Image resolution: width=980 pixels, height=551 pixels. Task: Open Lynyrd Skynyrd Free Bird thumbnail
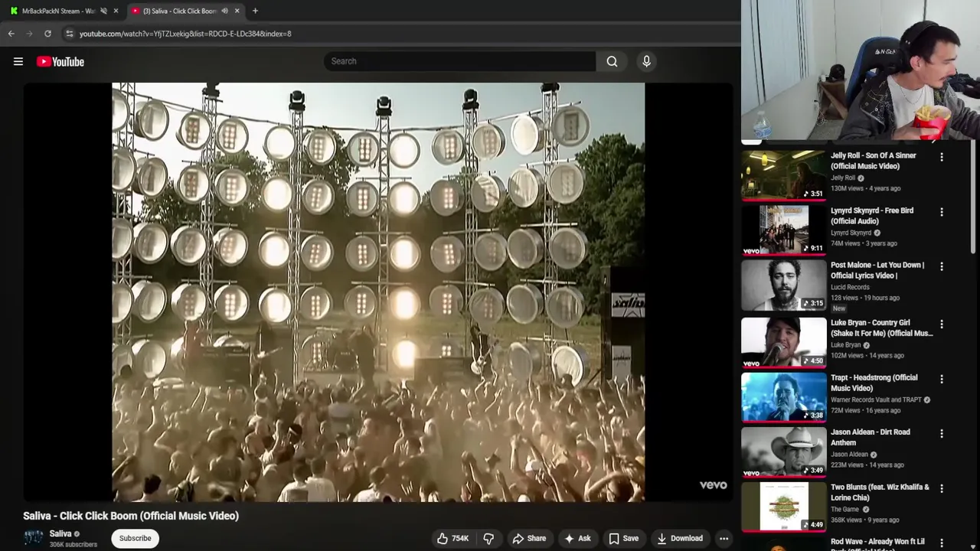coord(783,229)
